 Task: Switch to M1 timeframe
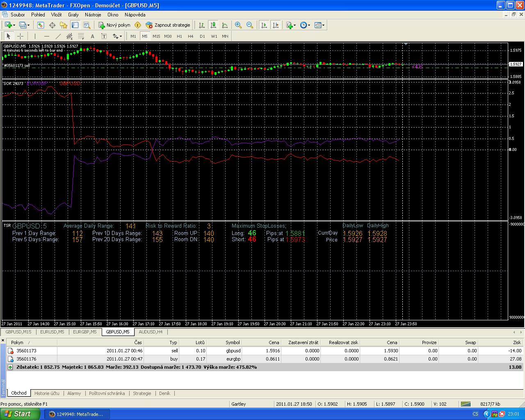click(133, 36)
